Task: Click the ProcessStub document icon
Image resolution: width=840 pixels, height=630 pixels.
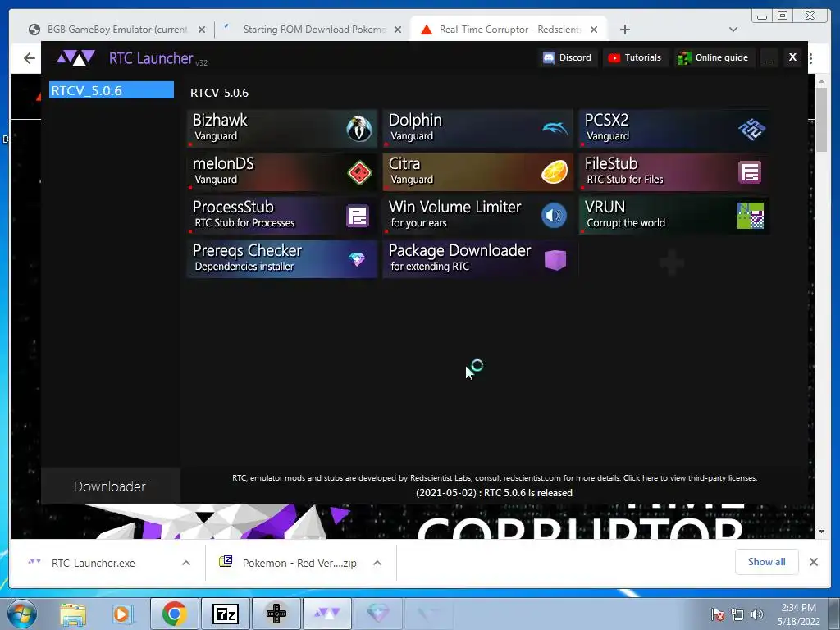Action: (x=358, y=216)
